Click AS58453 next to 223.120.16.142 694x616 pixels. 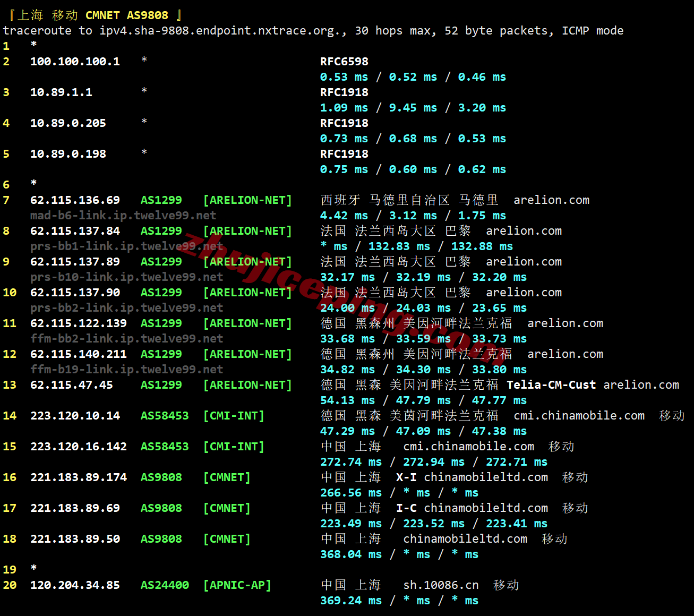click(165, 447)
